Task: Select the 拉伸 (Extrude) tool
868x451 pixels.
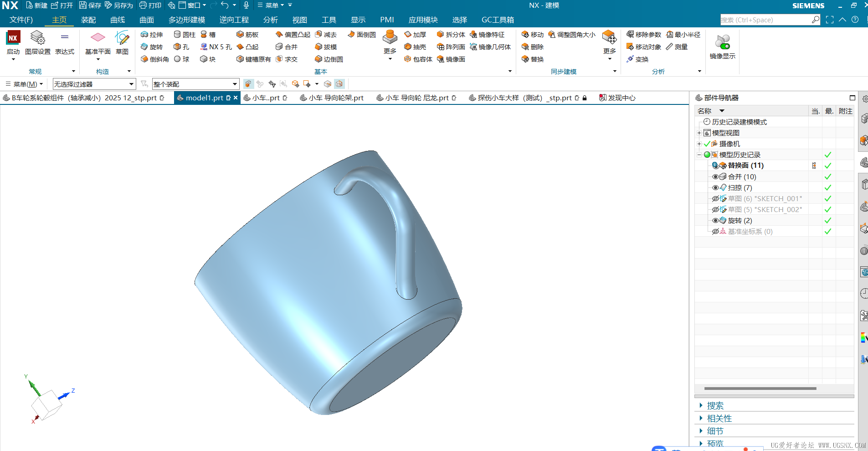Action: [x=152, y=34]
